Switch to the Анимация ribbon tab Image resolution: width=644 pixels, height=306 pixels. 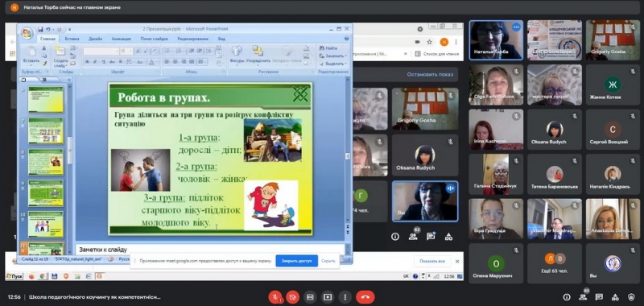tap(122, 39)
